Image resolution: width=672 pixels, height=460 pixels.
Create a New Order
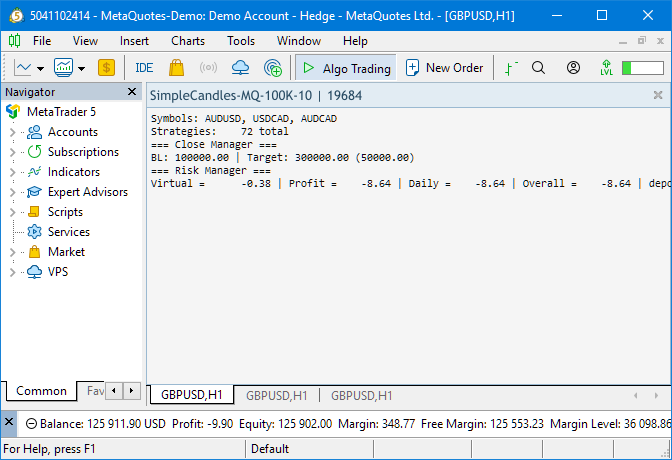pos(444,68)
